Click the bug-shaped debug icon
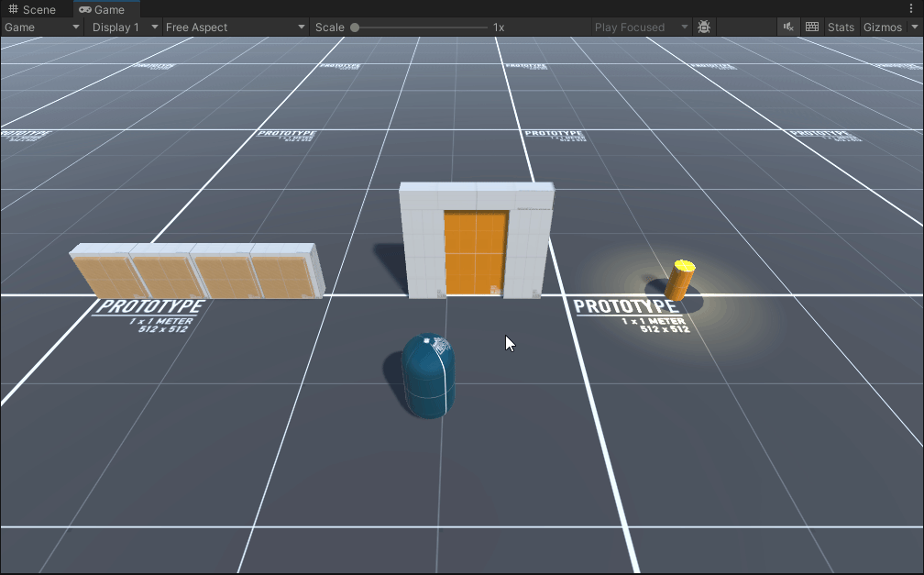 (x=704, y=27)
